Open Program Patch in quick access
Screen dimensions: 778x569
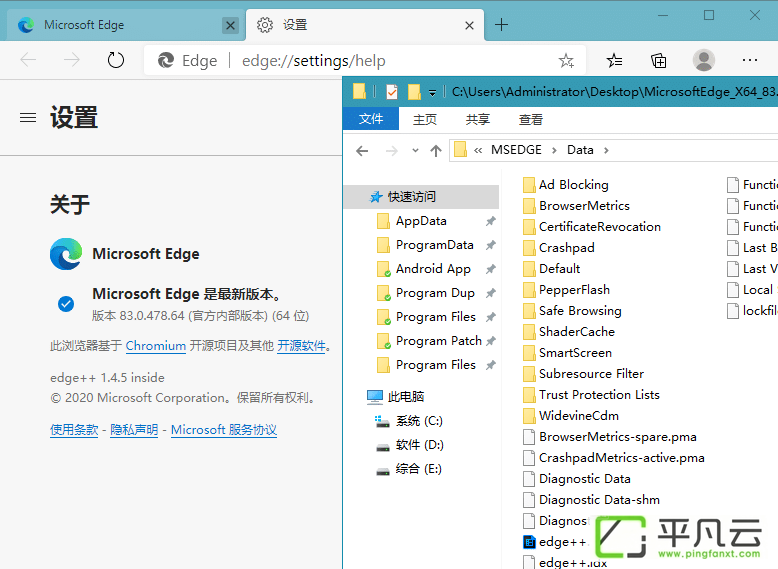[438, 341]
